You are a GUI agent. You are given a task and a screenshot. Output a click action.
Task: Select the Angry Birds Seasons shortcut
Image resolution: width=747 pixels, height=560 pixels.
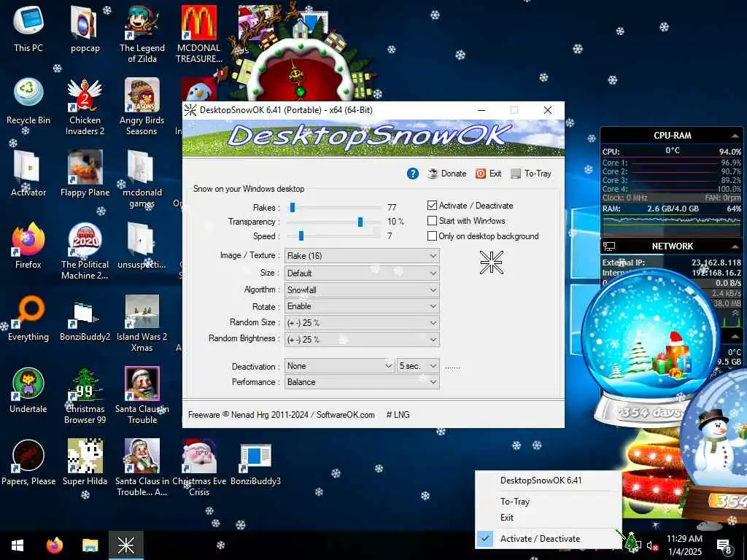(142, 106)
